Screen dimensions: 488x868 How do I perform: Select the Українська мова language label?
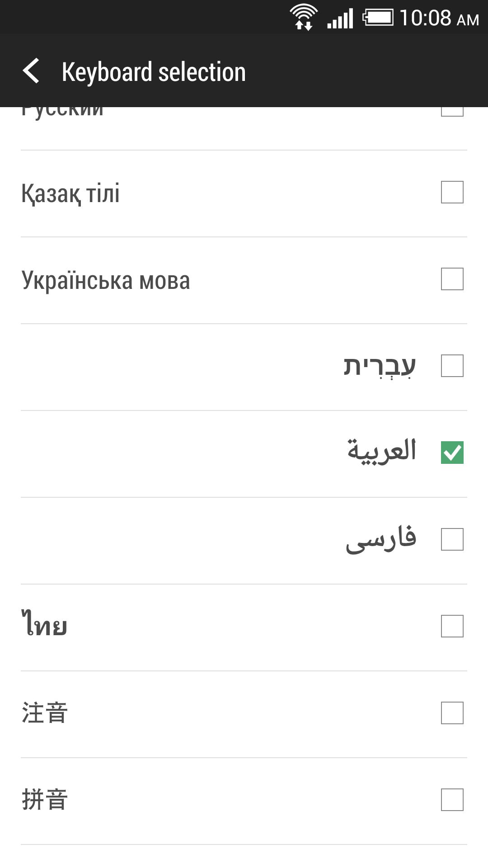click(106, 280)
